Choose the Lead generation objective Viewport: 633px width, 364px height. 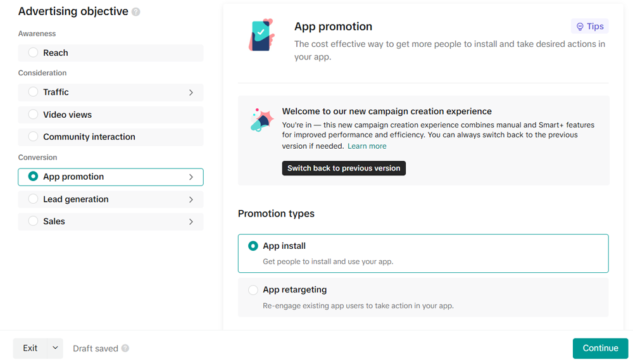pos(33,199)
